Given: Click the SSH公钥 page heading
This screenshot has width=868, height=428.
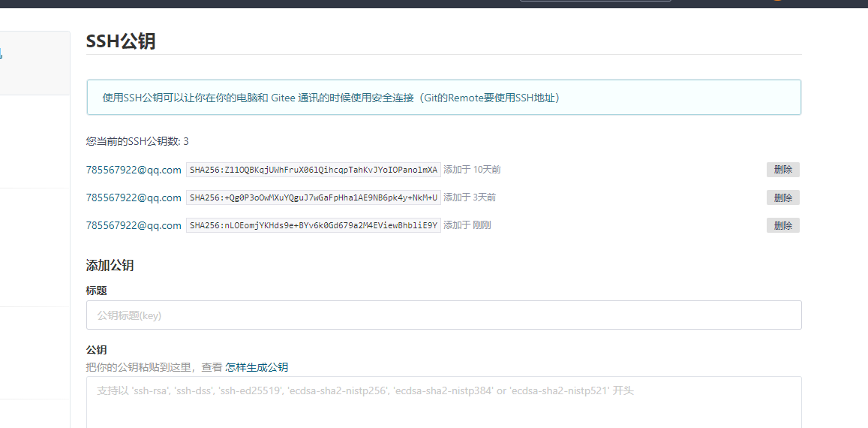Looking at the screenshot, I should coord(121,41).
